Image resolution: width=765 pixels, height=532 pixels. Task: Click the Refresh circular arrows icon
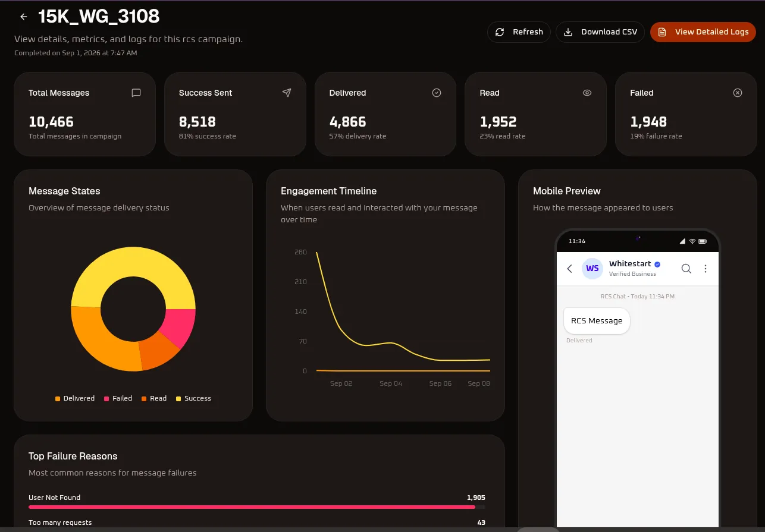(x=500, y=32)
